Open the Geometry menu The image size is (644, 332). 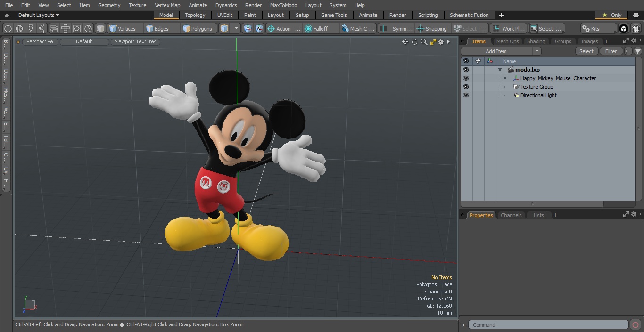point(109,5)
